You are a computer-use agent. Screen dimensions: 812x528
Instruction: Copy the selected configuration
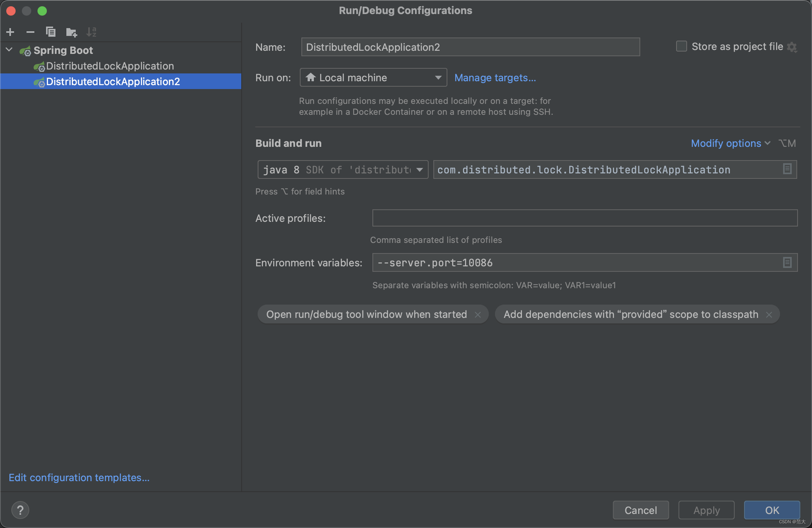tap(51, 32)
